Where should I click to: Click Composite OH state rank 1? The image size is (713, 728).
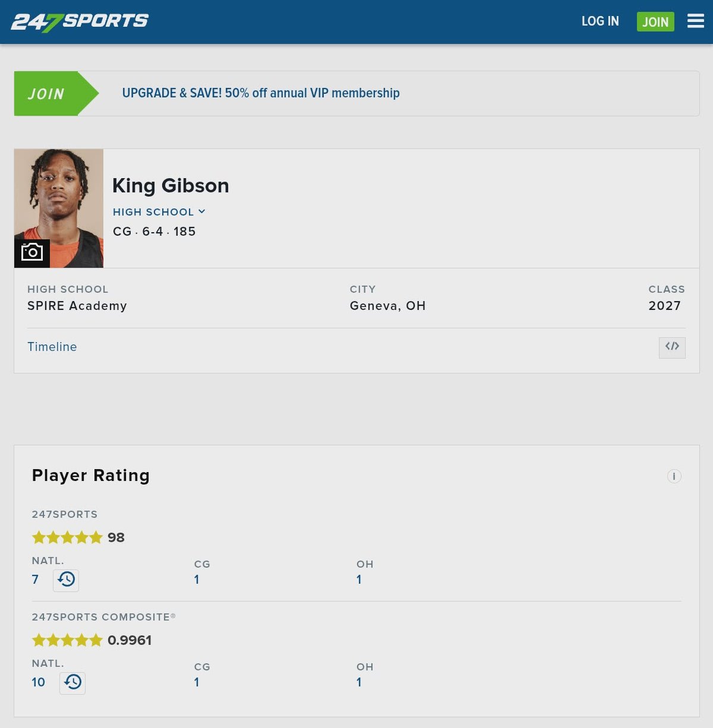pos(359,682)
